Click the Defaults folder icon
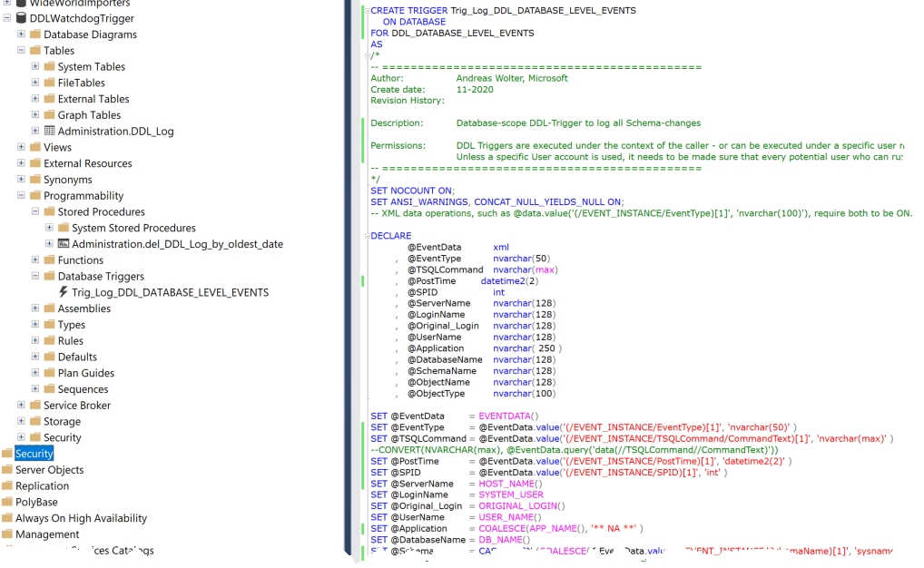The height and width of the screenshot is (568, 924). click(x=50, y=357)
